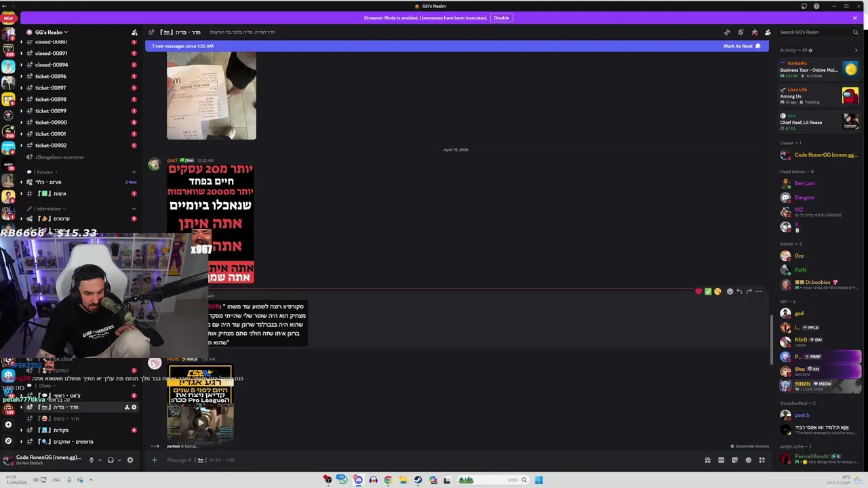
Task: Open more options dots on hovered message
Action: coord(758,291)
